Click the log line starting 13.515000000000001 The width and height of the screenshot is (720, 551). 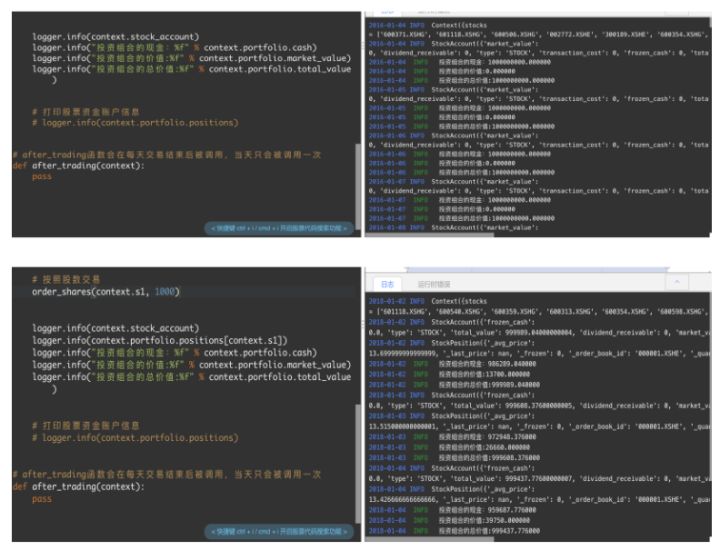pyautogui.click(x=539, y=427)
